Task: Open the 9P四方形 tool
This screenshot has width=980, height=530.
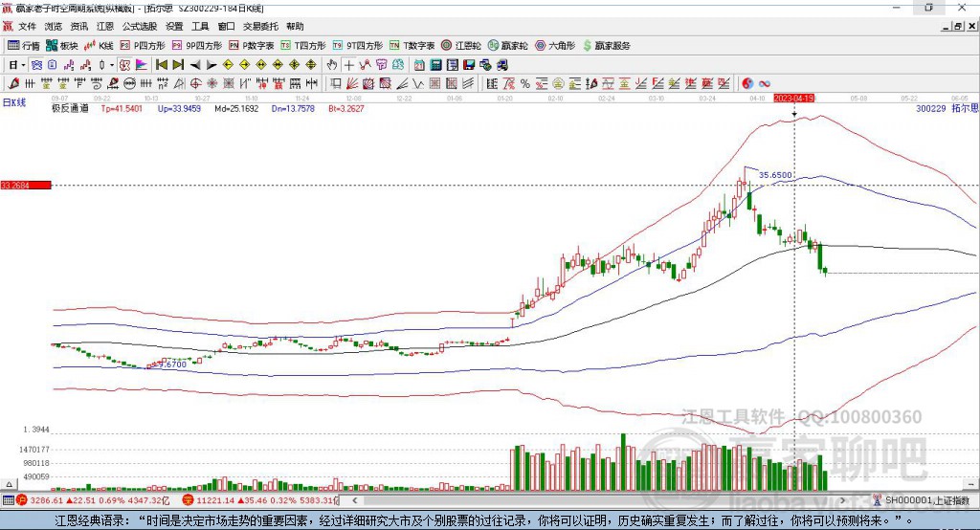Action: coord(197,46)
